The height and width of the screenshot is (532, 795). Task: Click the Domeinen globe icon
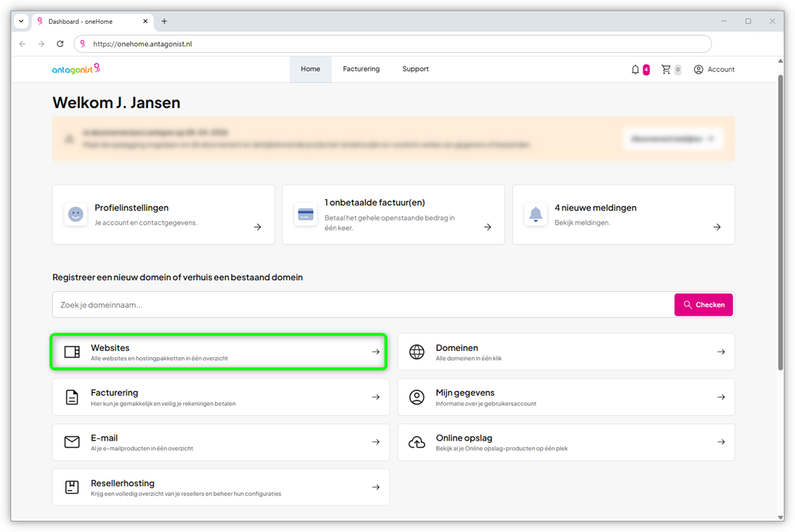pyautogui.click(x=417, y=352)
